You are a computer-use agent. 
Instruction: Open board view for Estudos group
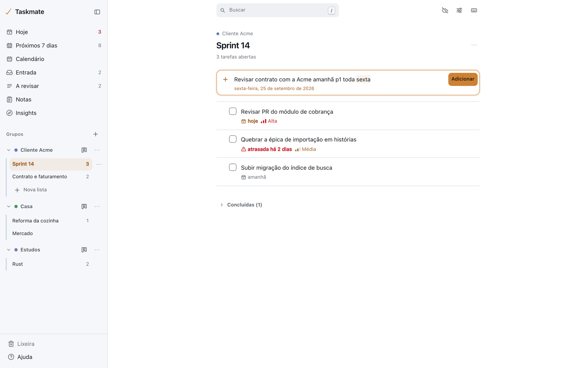click(84, 250)
